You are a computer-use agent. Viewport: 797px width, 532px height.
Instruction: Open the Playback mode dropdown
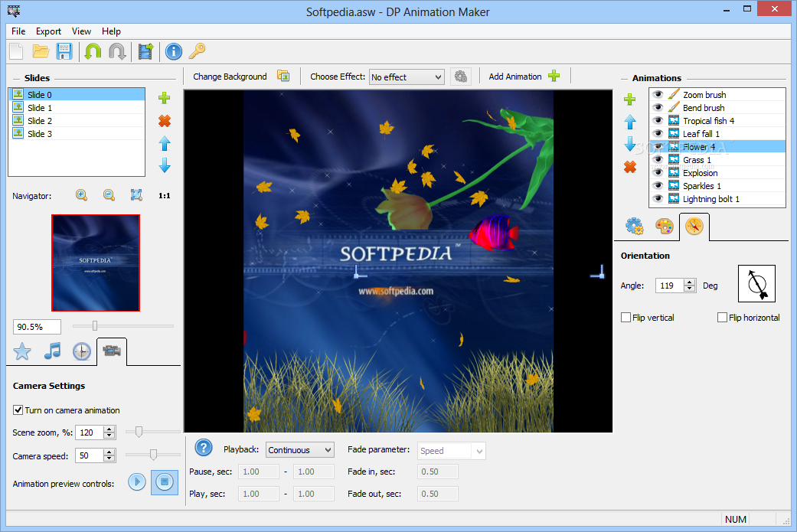(x=300, y=449)
